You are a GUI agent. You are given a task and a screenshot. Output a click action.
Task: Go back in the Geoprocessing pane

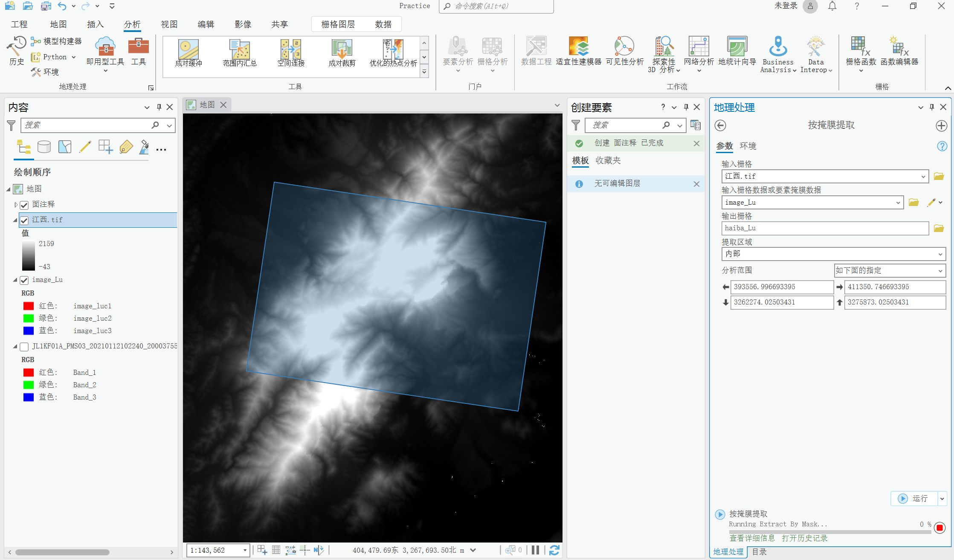click(720, 125)
